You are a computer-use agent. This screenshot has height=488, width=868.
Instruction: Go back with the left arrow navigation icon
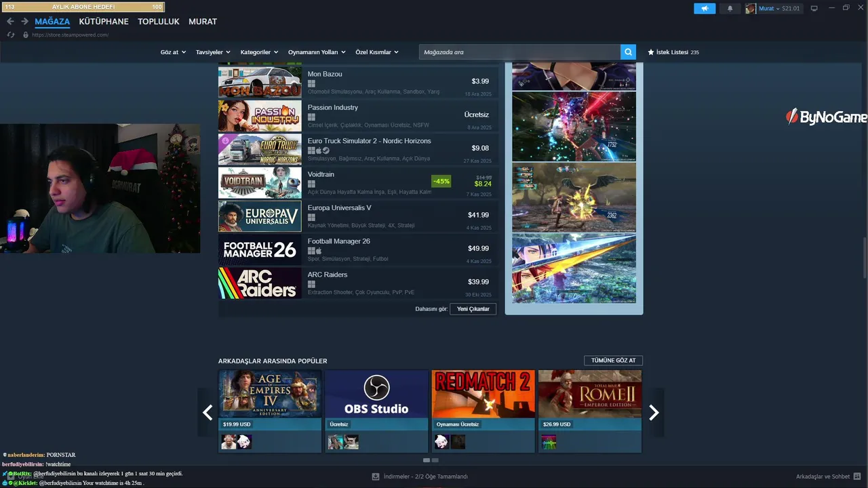coord(10,21)
